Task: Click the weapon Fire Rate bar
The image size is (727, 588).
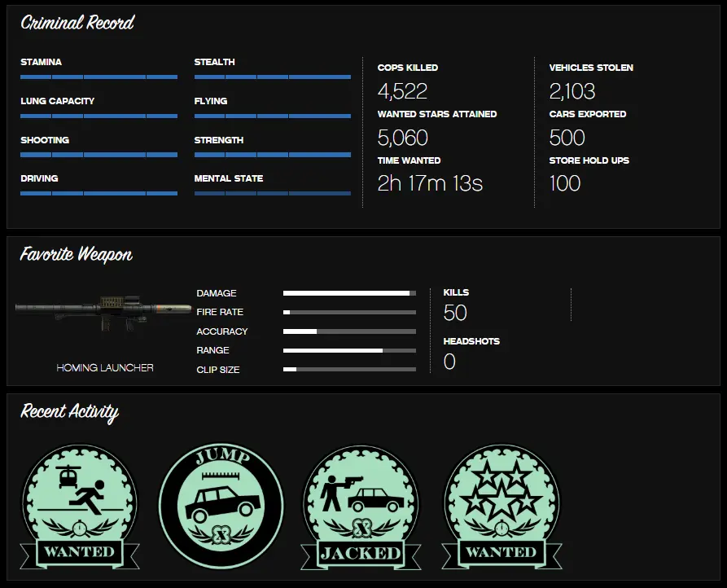Action: [x=349, y=312]
